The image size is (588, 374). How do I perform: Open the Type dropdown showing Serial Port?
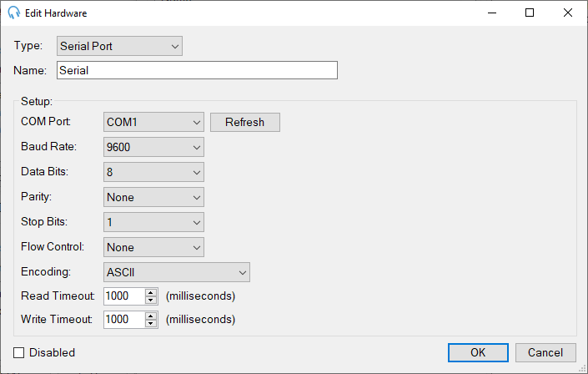click(x=119, y=46)
